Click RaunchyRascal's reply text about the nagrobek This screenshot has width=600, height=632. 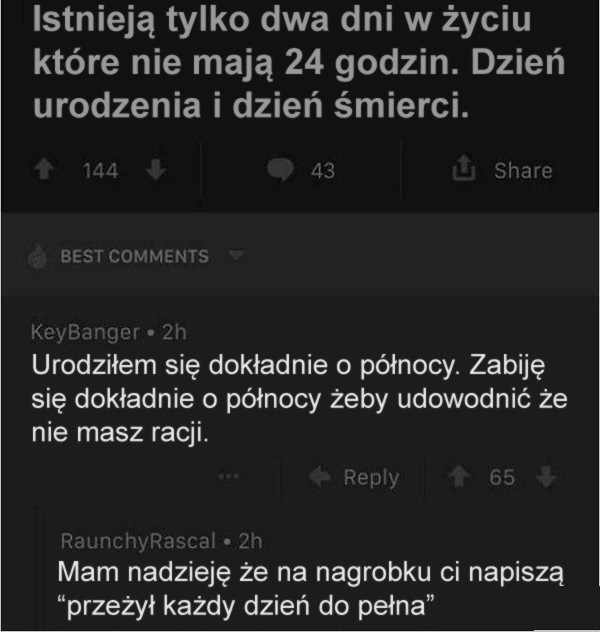(x=310, y=589)
